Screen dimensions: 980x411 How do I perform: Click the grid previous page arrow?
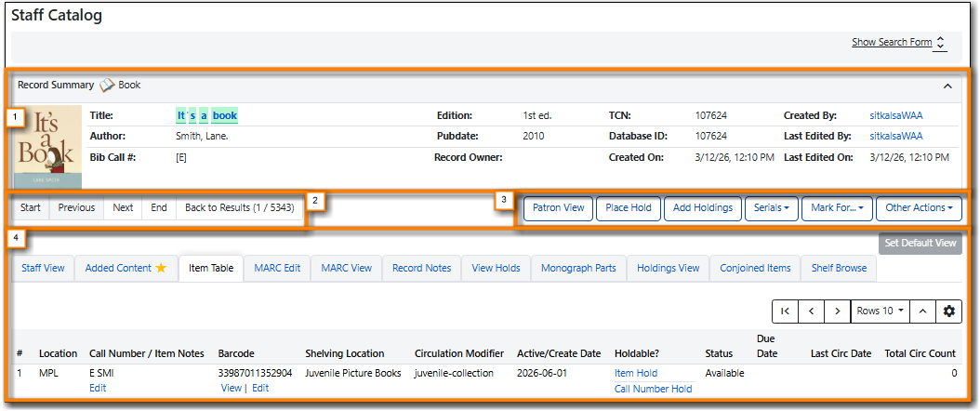(x=812, y=312)
